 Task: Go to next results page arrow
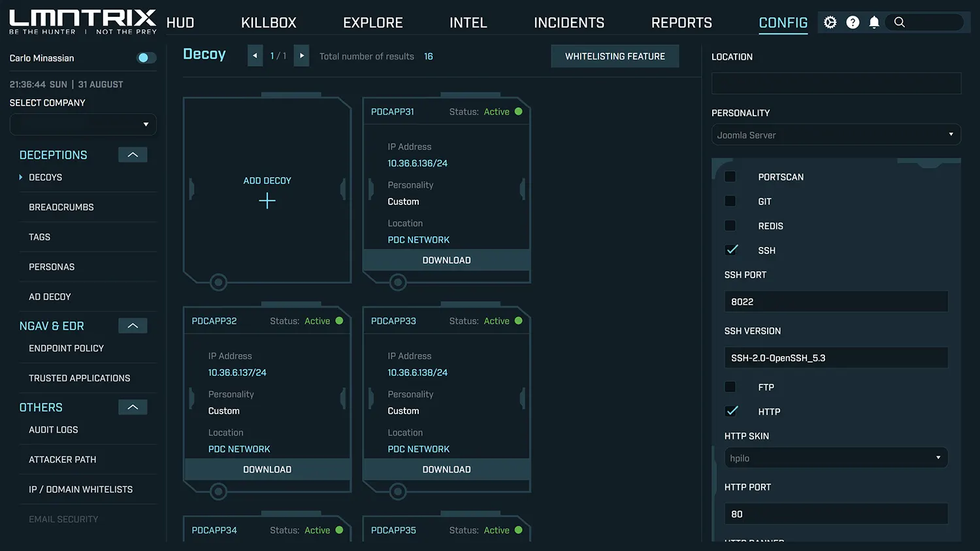[x=301, y=55]
